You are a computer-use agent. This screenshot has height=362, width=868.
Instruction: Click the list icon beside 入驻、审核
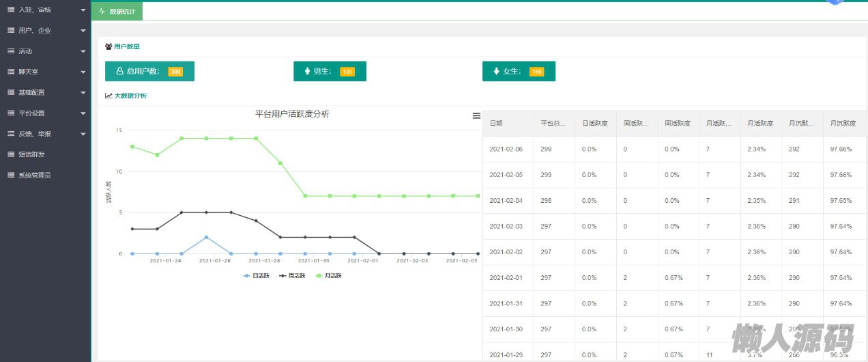tap(11, 10)
